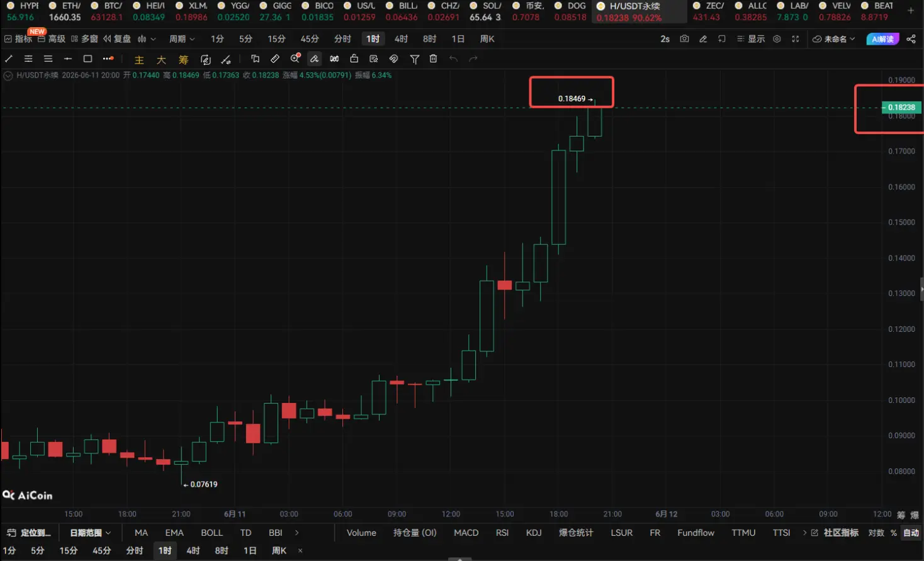Click the 2s refresh interval
This screenshot has height=561, width=924.
click(665, 39)
